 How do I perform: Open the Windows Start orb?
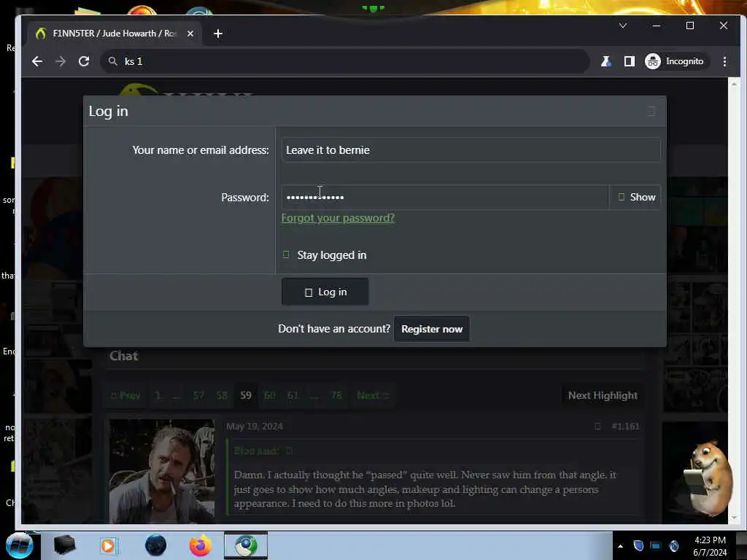(x=20, y=545)
